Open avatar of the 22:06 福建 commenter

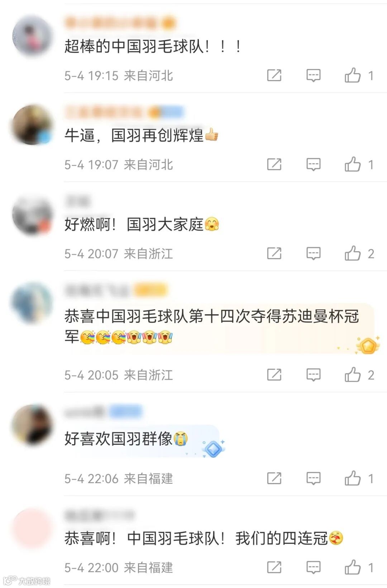pyautogui.click(x=33, y=425)
